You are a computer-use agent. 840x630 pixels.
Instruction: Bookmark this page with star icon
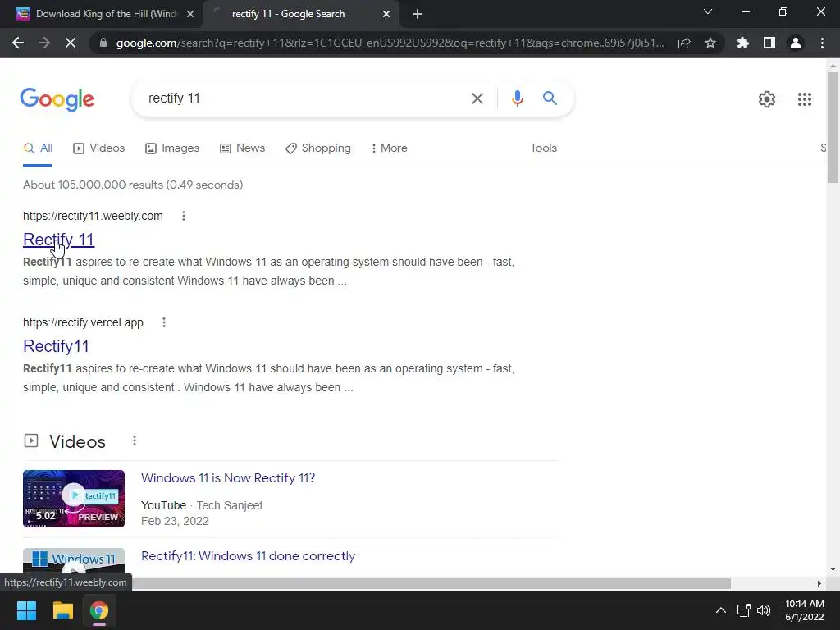point(710,43)
